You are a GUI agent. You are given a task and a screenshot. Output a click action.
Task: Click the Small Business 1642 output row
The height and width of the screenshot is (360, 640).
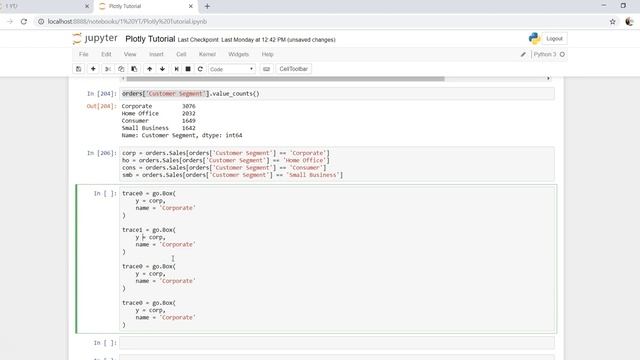coord(158,128)
